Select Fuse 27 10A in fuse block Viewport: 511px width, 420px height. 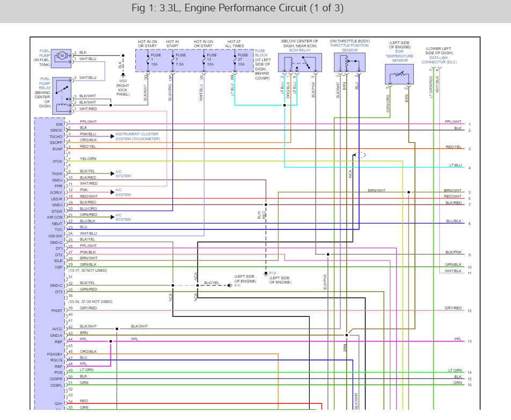[x=240, y=60]
